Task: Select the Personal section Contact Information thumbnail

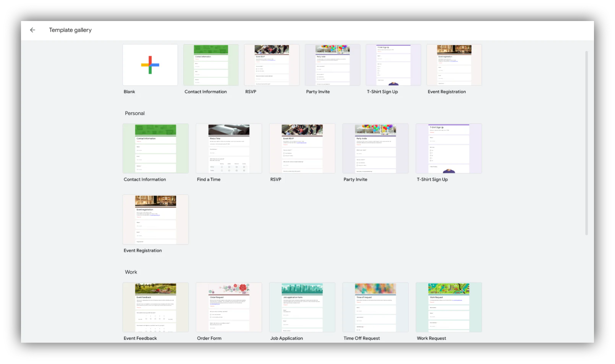Action: (x=155, y=149)
